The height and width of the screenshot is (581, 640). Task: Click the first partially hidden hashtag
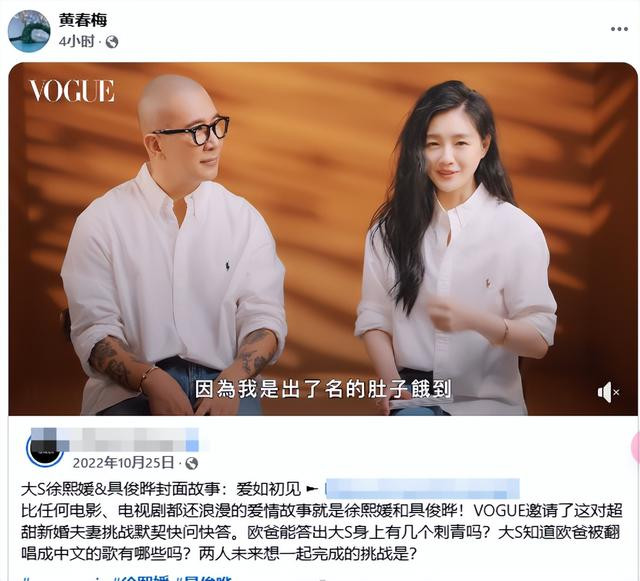click(x=65, y=579)
